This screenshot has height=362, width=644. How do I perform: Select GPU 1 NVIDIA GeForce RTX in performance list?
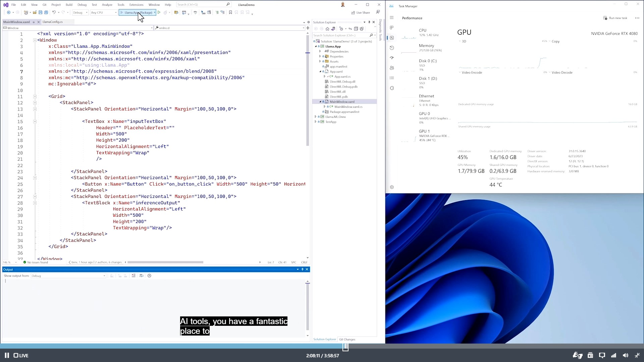426,135
